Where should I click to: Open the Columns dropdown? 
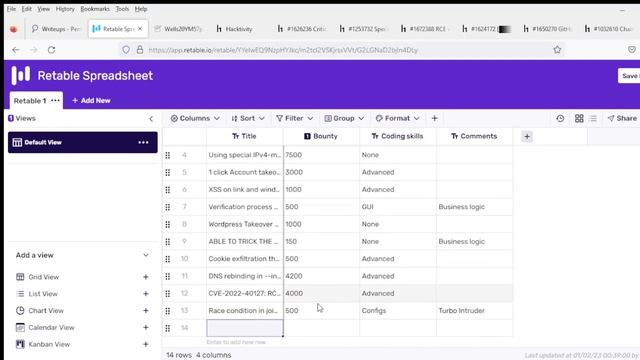tap(195, 118)
